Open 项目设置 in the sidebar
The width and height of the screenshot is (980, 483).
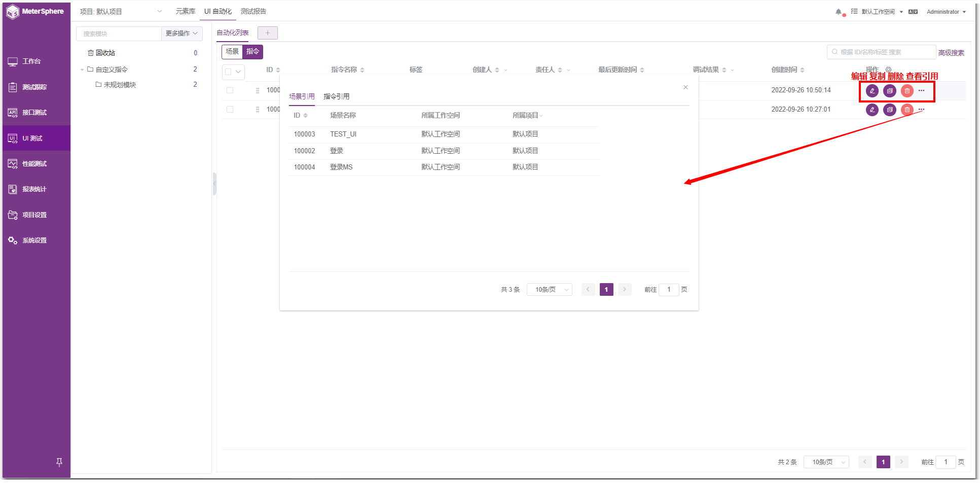click(37, 215)
